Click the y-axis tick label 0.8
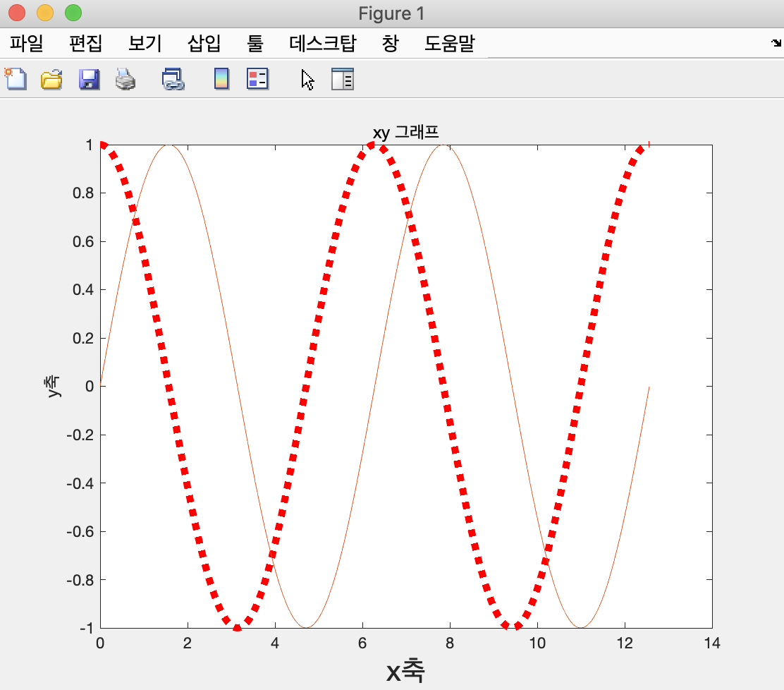This screenshot has height=690, width=784. pyautogui.click(x=83, y=193)
